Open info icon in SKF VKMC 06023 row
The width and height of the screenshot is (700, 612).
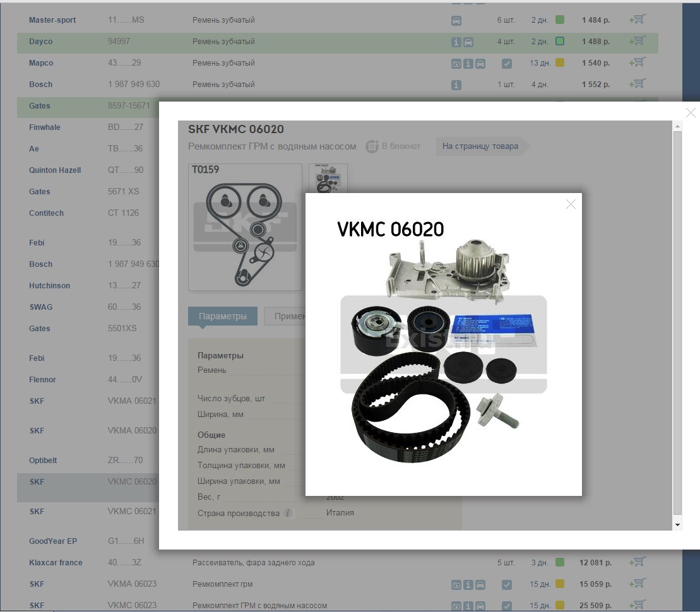(468, 606)
